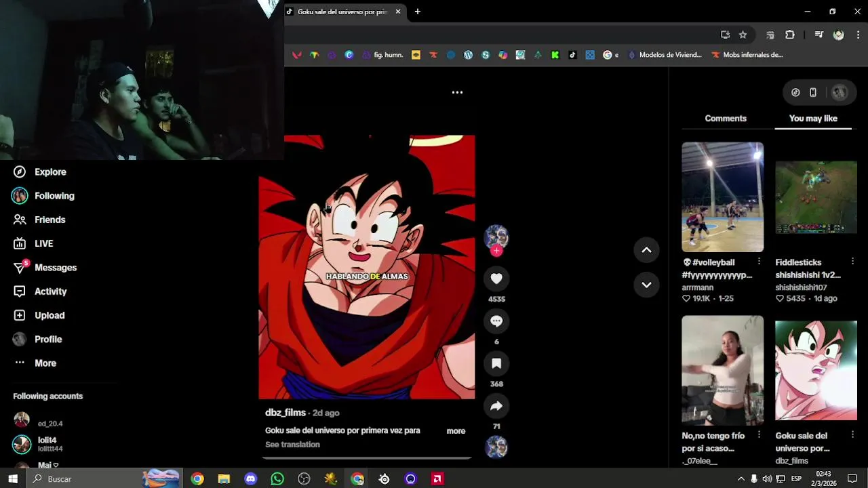The width and height of the screenshot is (868, 488).
Task: Click dbz_films username under video
Action: tap(285, 413)
